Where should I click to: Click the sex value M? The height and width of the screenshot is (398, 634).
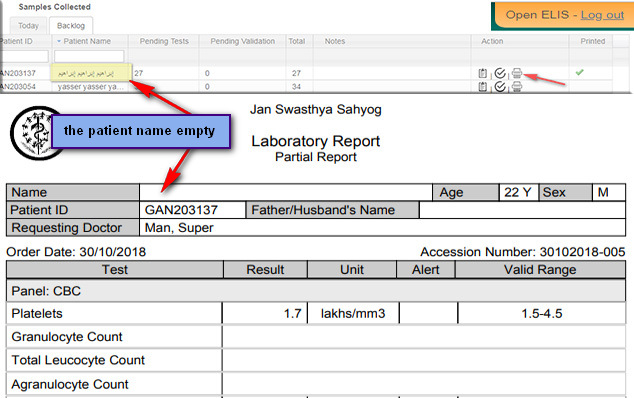603,192
